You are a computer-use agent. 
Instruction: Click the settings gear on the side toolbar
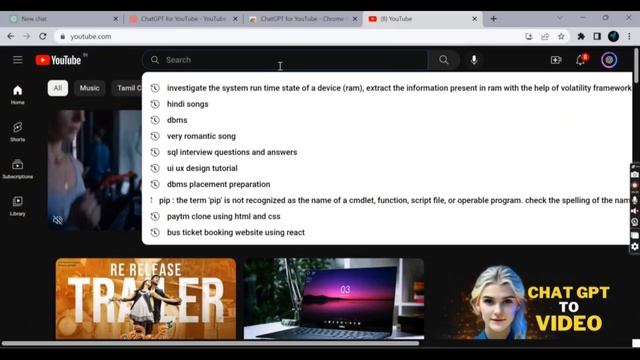pyautogui.click(x=635, y=246)
